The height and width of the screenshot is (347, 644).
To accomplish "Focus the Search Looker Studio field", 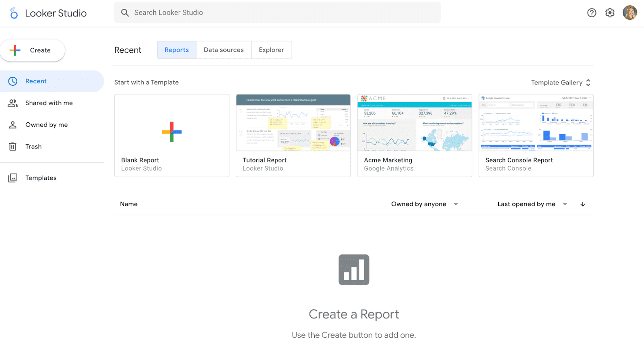I will (282, 13).
